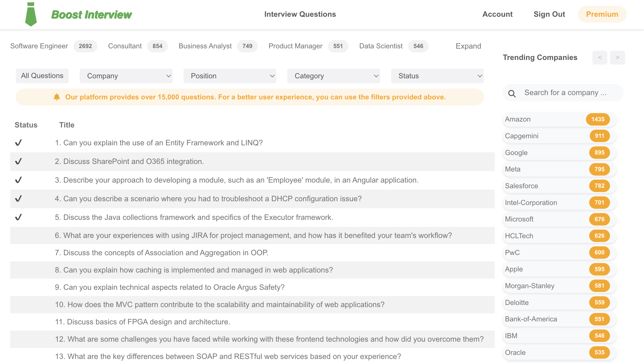
Task: Open Interview Questions nav item
Action: (300, 14)
